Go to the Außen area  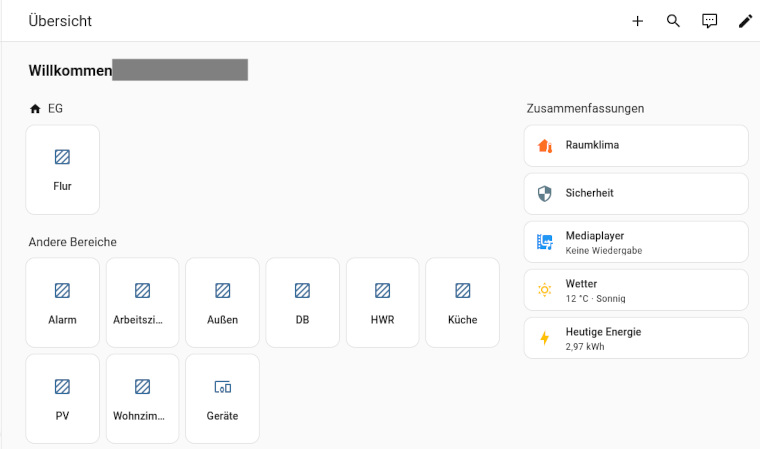point(222,303)
